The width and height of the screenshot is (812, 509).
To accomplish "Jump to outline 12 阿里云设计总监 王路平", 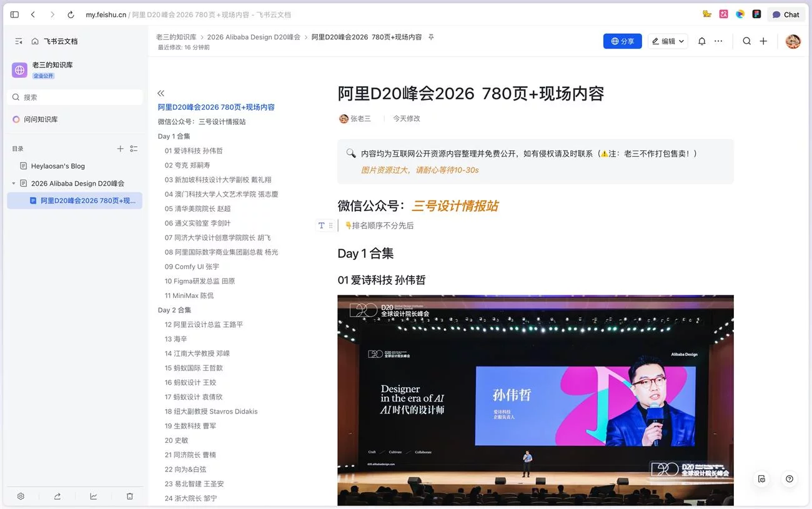I will pyautogui.click(x=204, y=325).
